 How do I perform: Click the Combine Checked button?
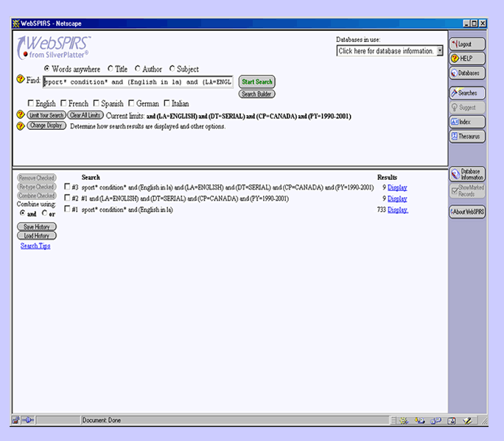coord(37,195)
